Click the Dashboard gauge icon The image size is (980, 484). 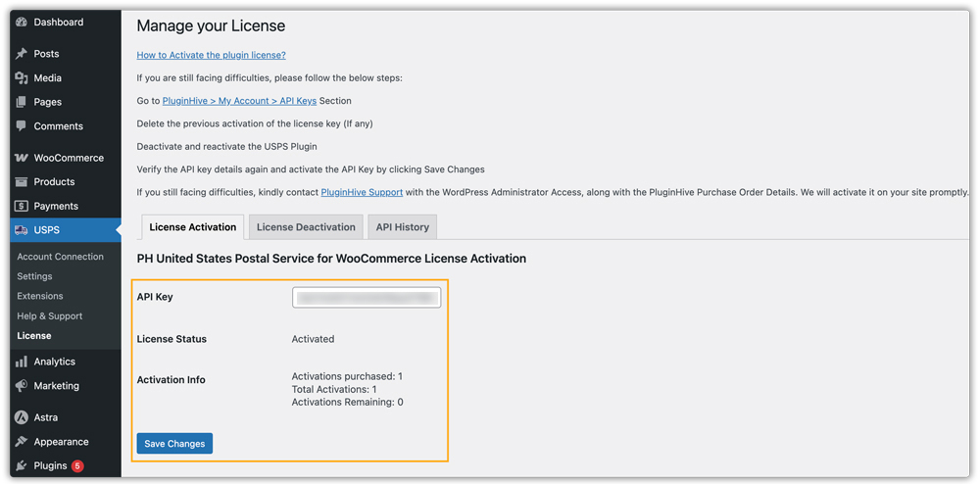pos(22,23)
